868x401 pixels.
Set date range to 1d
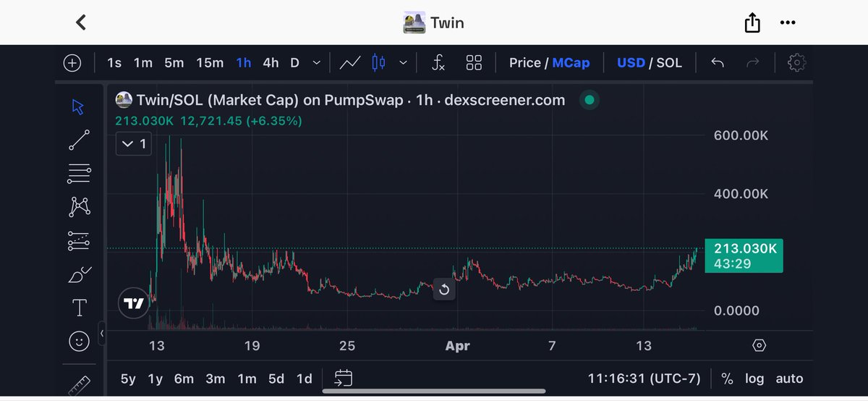[305, 379]
